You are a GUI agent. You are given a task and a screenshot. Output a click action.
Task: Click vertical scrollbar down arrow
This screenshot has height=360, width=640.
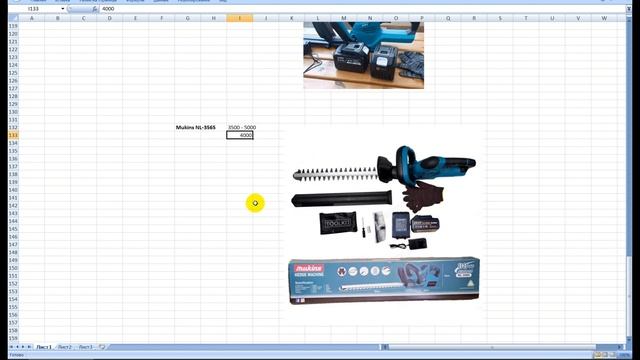[x=629, y=340]
